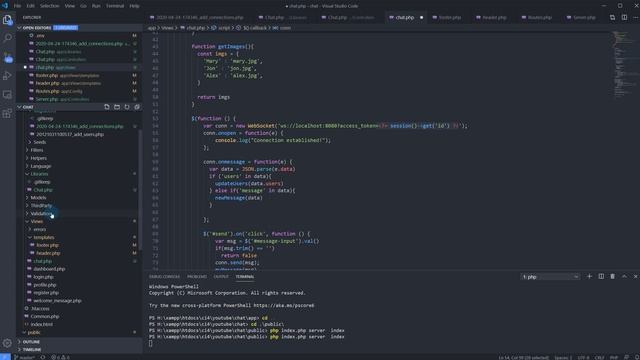This screenshot has width=640, height=360.
Task: Click unsaved dot on chat.php tab
Action: point(422,18)
